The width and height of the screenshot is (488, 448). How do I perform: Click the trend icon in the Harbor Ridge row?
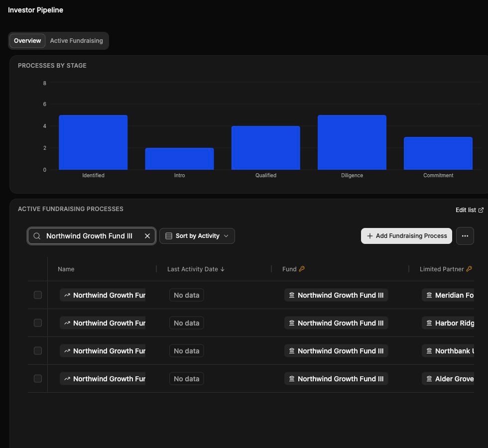coord(67,323)
